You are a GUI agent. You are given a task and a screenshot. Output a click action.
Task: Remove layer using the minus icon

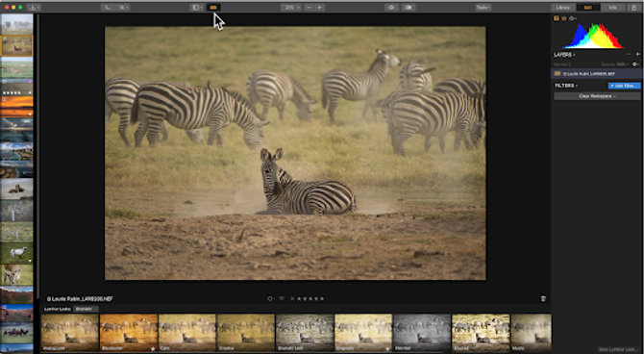tap(629, 54)
